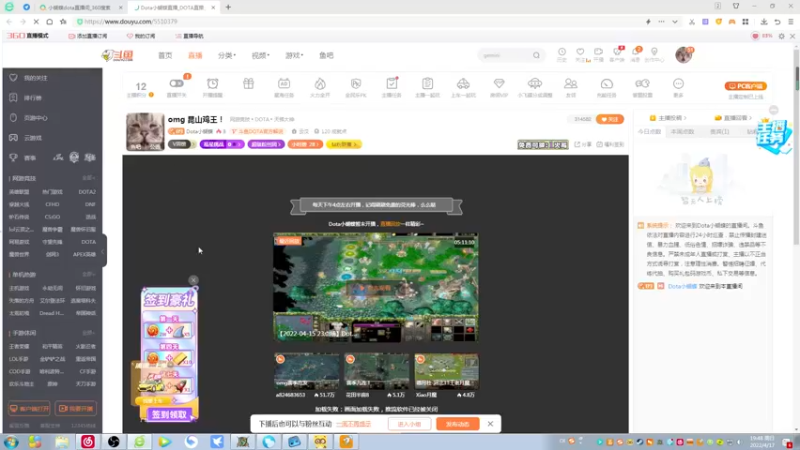The image size is (800, 450).
Task: Click the 签到领取 sign-in button
Action: [169, 414]
